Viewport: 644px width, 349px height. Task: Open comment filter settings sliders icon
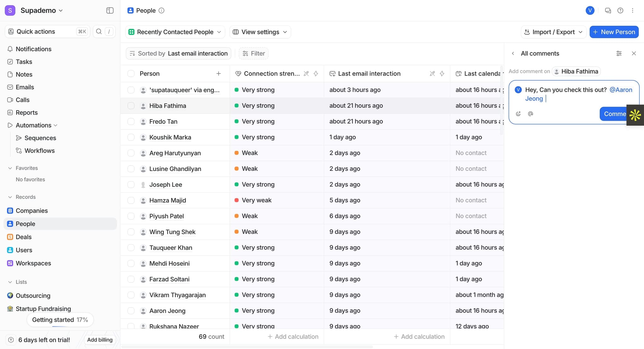[x=619, y=53]
